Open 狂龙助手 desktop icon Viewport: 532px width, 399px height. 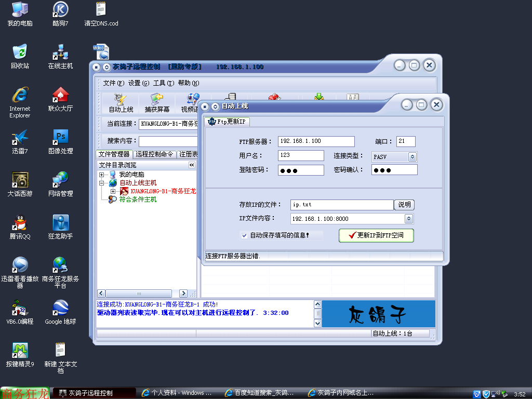pyautogui.click(x=60, y=227)
